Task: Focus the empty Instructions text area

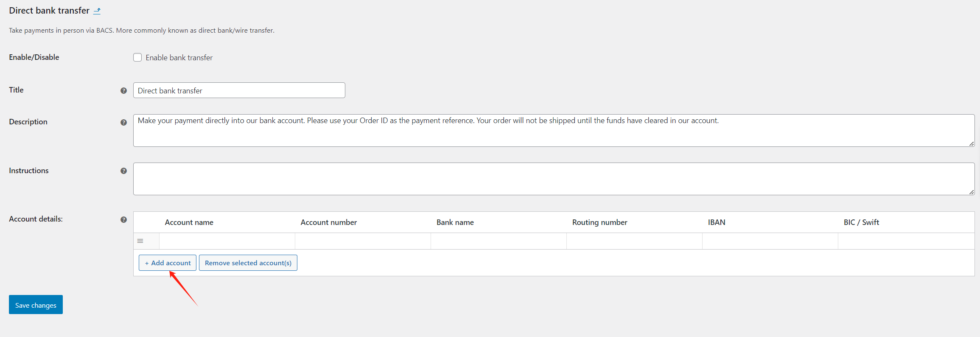Action: tap(553, 179)
